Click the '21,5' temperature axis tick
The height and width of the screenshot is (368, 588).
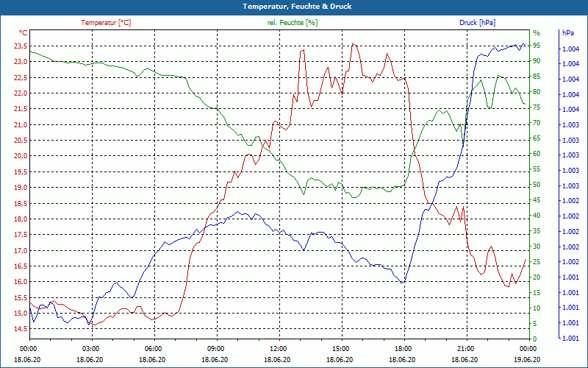[x=21, y=109]
